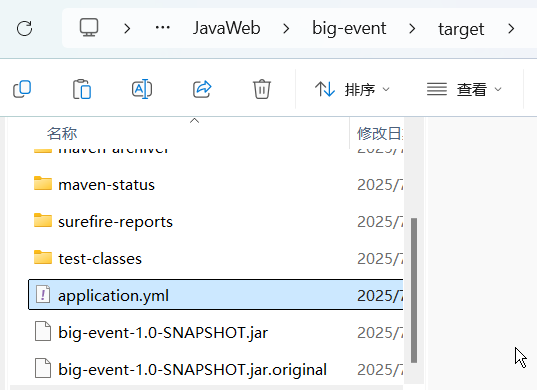Sort by the 名称 column header
Screen dimensions: 537x390
62,133
